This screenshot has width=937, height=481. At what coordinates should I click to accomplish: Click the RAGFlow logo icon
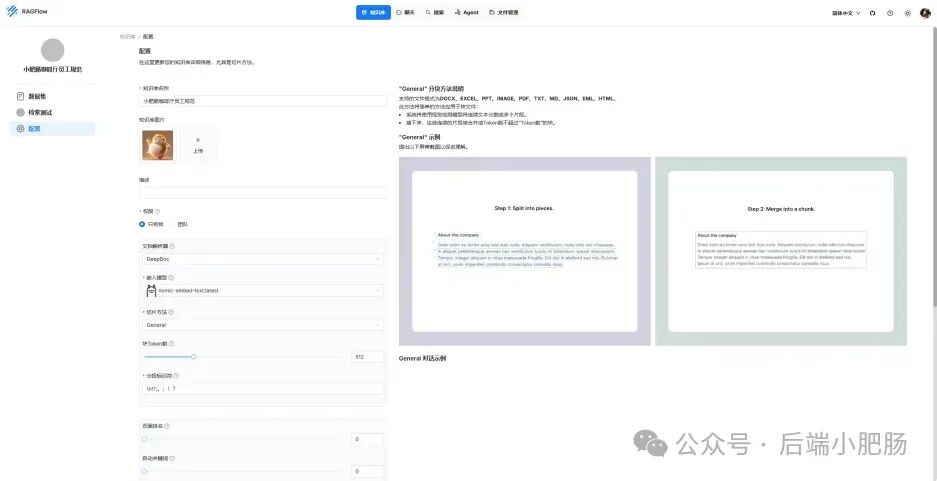coord(12,11)
